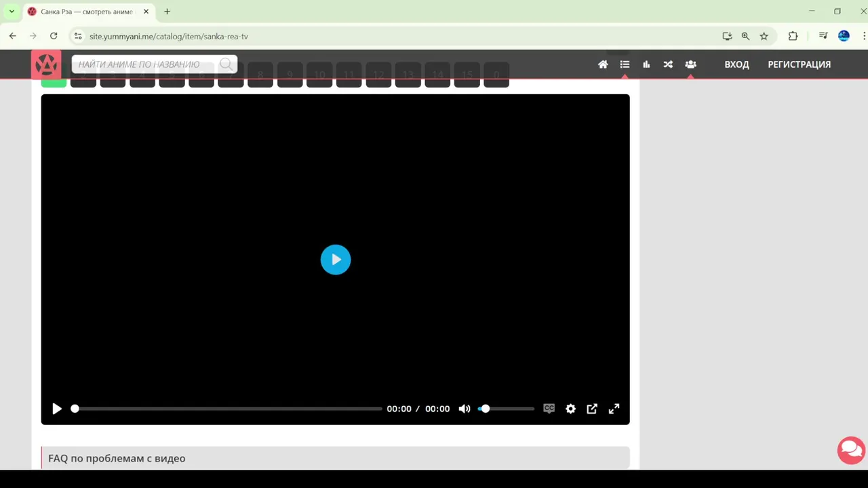This screenshot has height=488, width=868.
Task: Expand 'FAQ по проблемам с видео' section
Action: pos(336,458)
